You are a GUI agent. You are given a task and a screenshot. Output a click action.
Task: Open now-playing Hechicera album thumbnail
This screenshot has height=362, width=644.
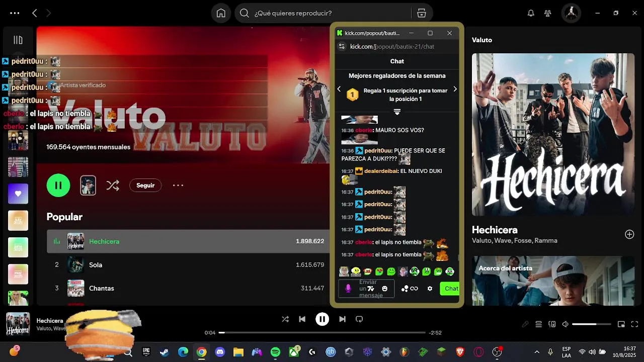click(18, 324)
